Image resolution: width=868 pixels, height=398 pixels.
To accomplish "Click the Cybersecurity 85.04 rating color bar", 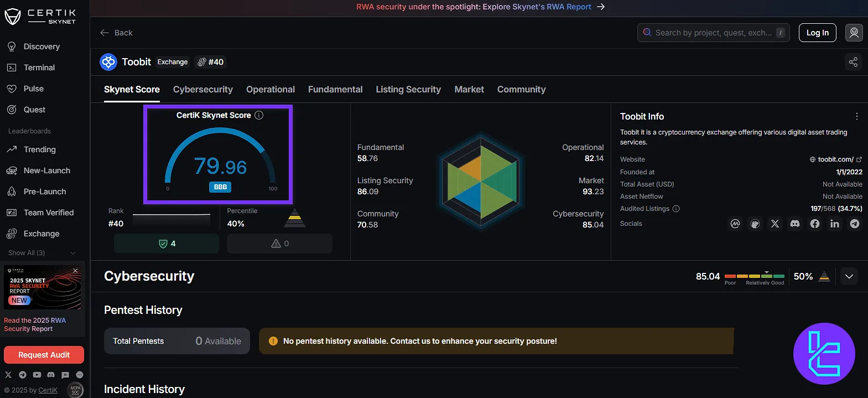I will pyautogui.click(x=755, y=276).
